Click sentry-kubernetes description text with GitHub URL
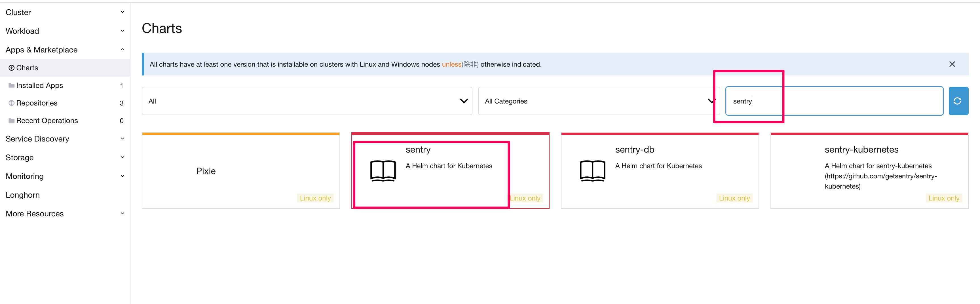Viewport: 980px width, 304px height. (881, 176)
